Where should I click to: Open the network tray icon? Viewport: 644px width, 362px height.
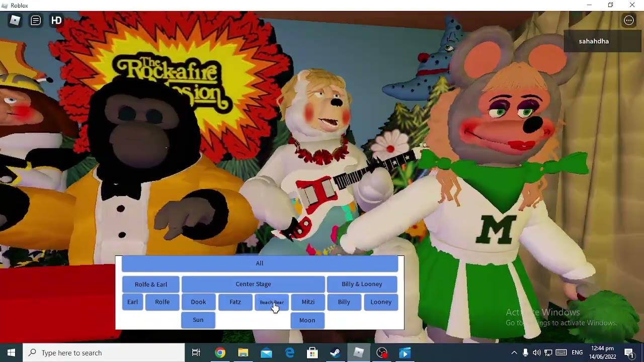[548, 353]
